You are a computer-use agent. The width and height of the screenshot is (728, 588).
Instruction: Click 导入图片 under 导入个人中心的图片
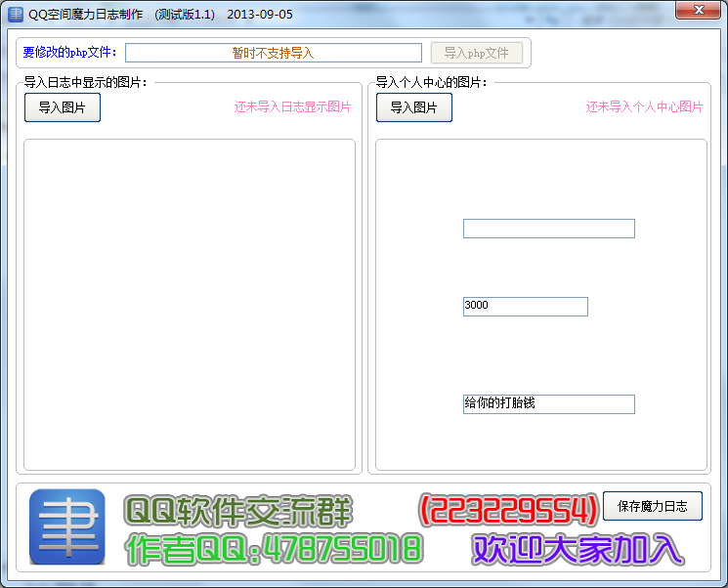(x=413, y=107)
